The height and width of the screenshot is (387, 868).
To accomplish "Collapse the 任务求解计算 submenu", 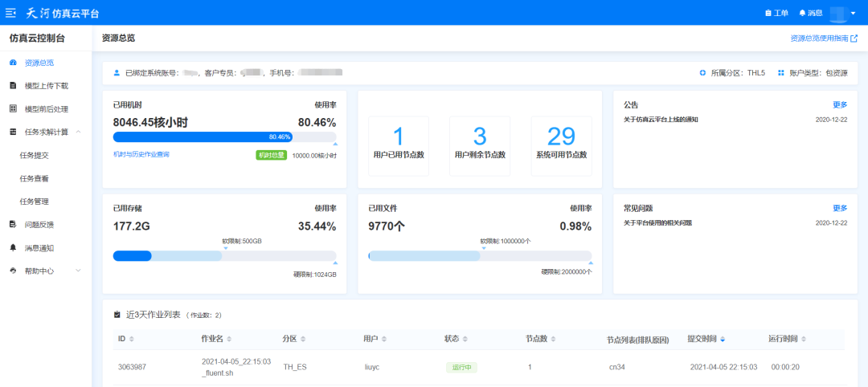I will (78, 132).
